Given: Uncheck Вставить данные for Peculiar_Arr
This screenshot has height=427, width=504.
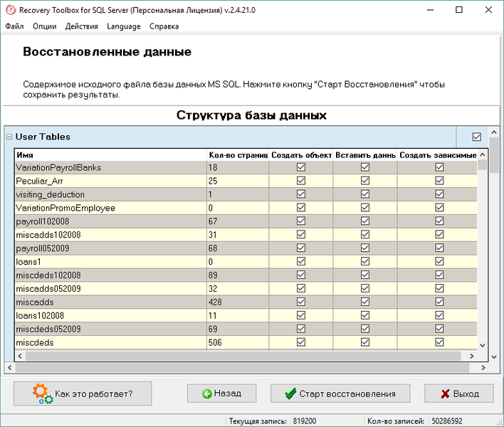Looking at the screenshot, I should pyautogui.click(x=365, y=181).
